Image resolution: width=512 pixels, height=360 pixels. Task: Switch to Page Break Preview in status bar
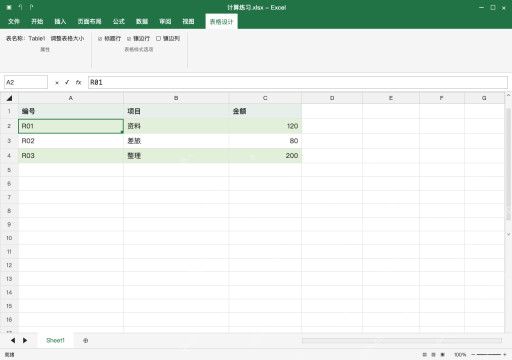tap(443, 355)
